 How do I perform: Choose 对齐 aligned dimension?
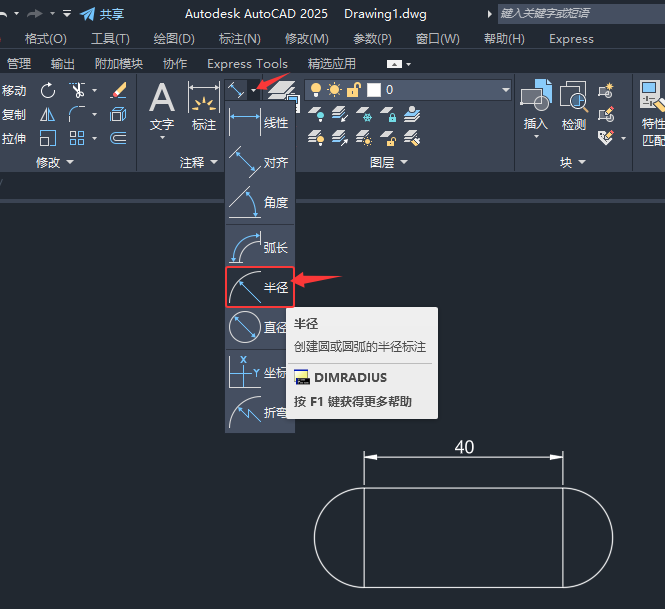(260, 162)
